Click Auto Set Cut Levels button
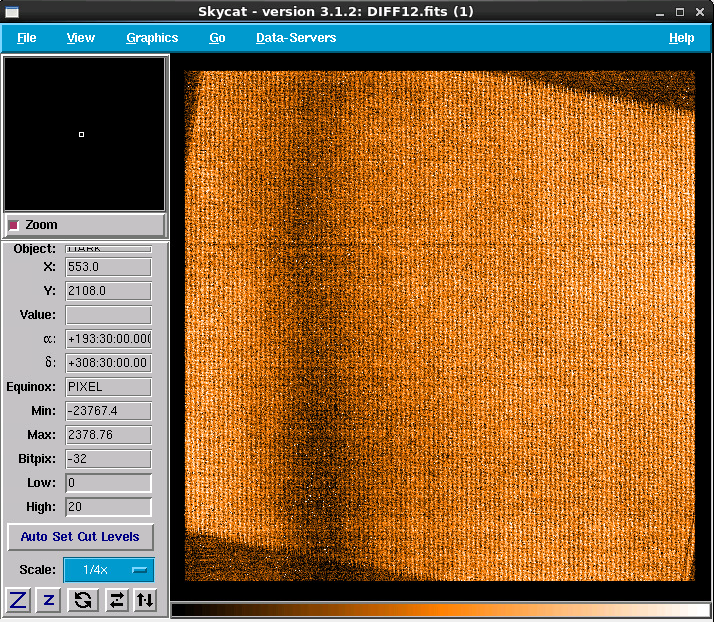The height and width of the screenshot is (622, 714). [80, 537]
